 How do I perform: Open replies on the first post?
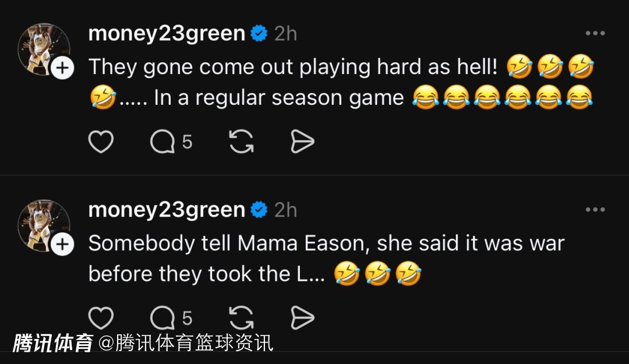point(171,142)
